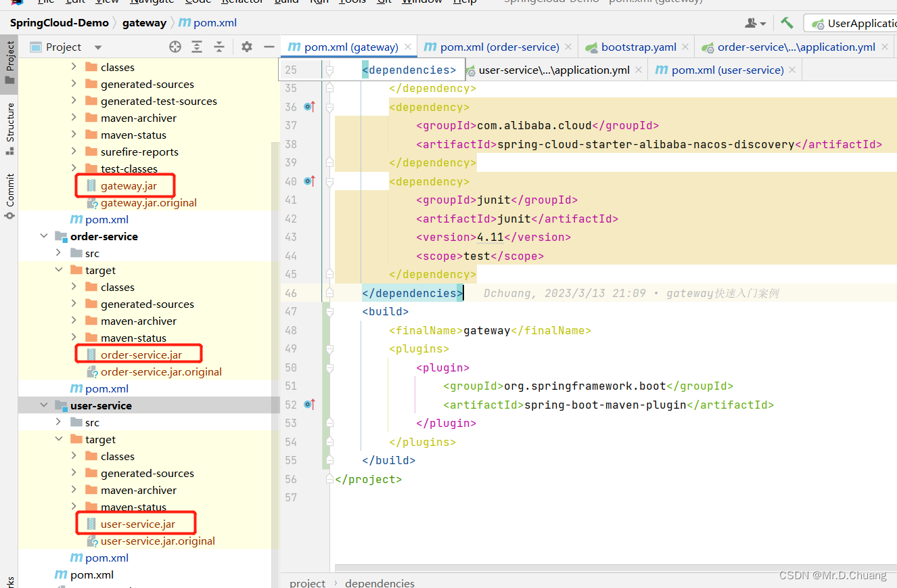Click the locate-in-tree target icon in Project panel
This screenshot has width=897, height=588.
coord(175,47)
